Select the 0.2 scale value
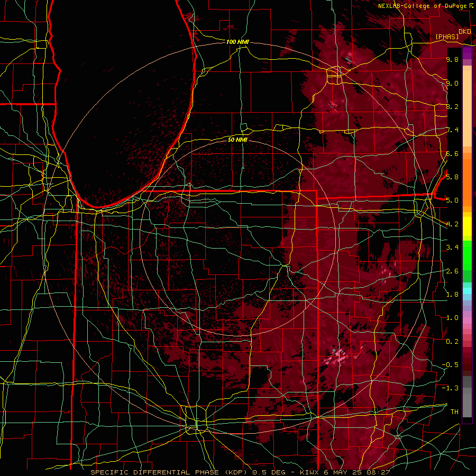Viewport: 476px width, 476px height. tap(452, 341)
